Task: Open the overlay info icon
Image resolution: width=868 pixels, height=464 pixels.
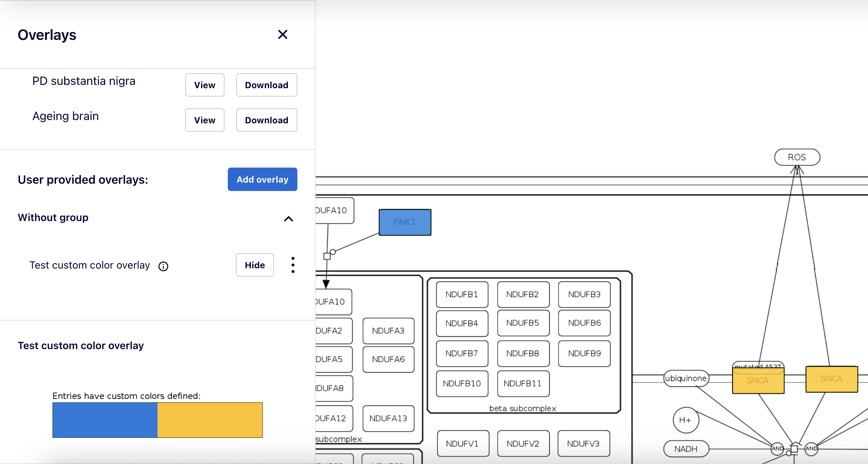Action: tap(163, 266)
